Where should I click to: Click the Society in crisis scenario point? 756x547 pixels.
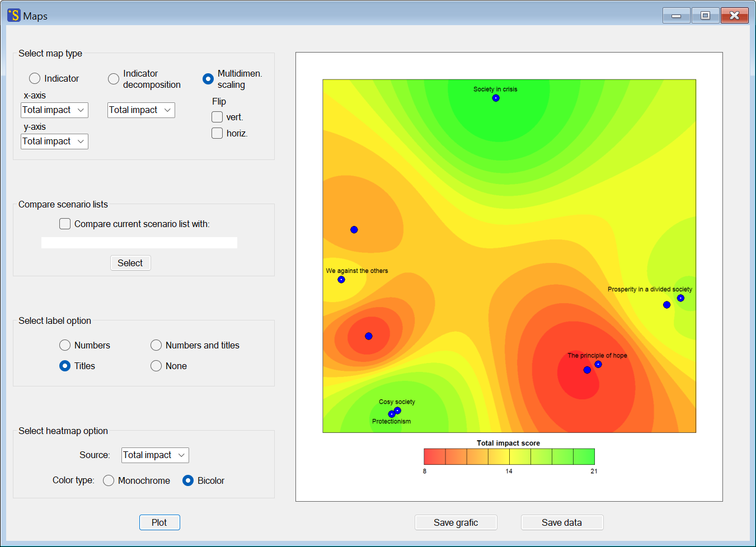(x=496, y=98)
